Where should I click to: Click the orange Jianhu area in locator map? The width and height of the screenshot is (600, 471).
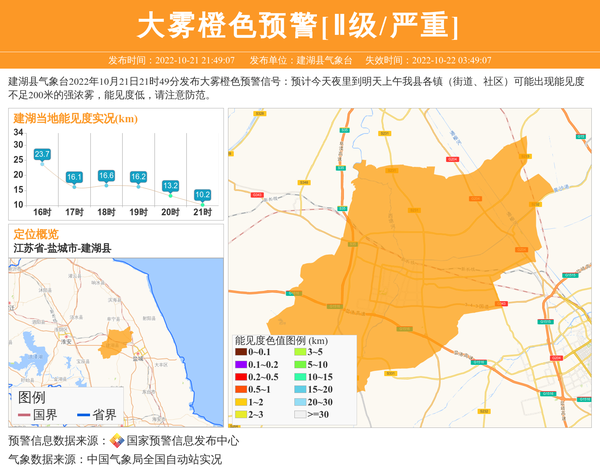point(120,341)
